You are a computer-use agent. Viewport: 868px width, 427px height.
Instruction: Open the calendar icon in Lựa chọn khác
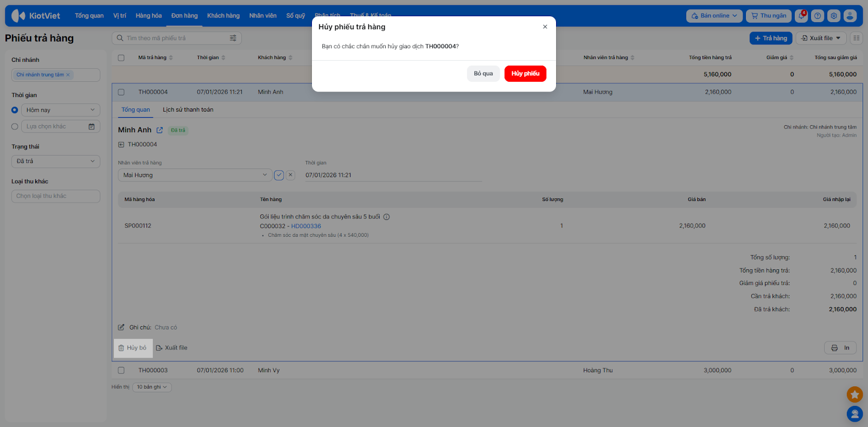92,126
